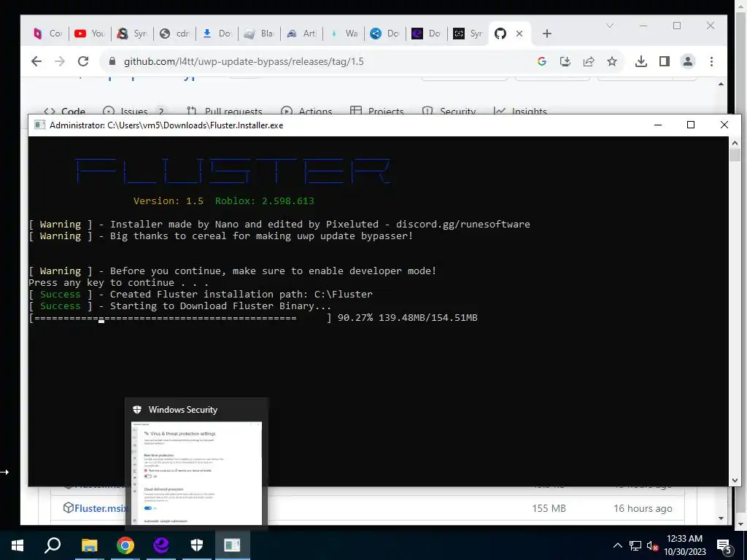
Task: Open taskbar search magnifier
Action: 53,545
